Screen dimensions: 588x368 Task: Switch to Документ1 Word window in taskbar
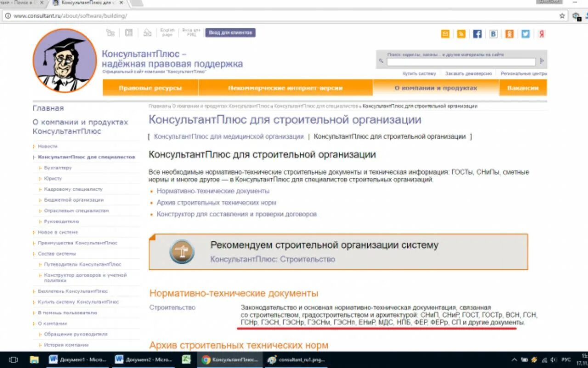click(x=77, y=360)
